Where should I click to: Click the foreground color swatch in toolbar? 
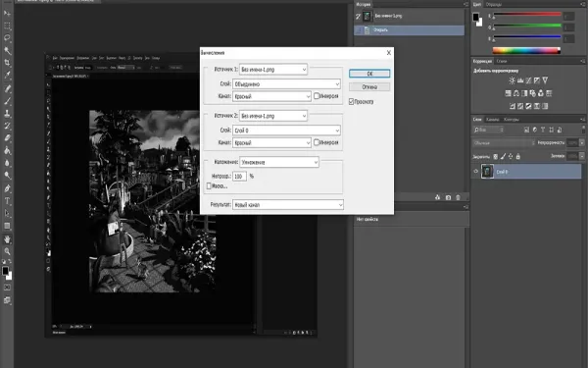[5, 271]
